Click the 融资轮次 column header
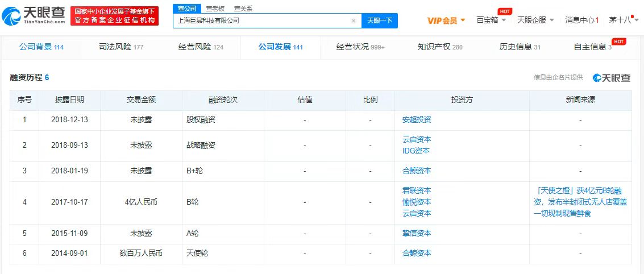 click(x=223, y=100)
